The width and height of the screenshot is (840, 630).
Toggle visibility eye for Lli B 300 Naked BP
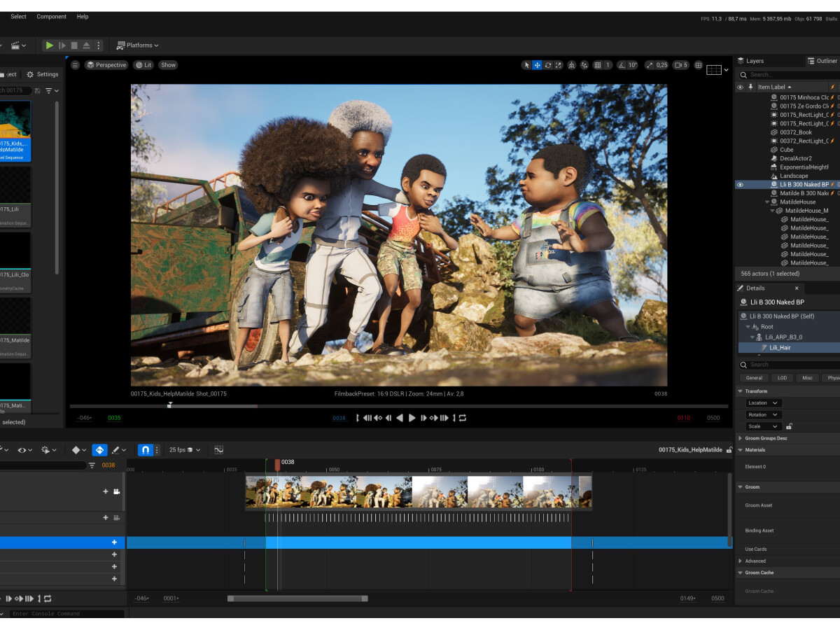coord(740,185)
